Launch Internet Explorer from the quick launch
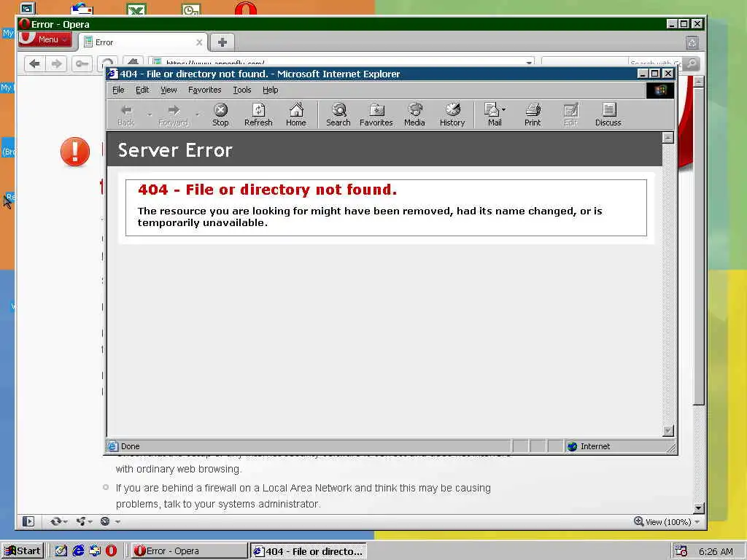The image size is (747, 560). [x=78, y=551]
